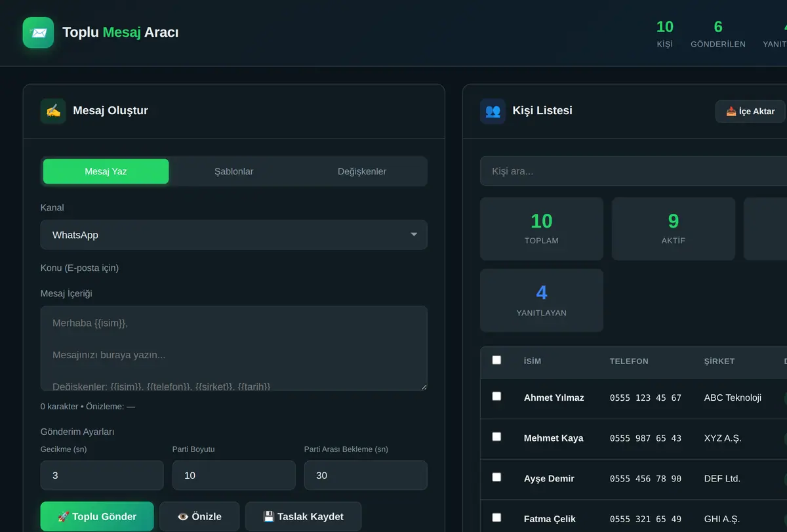Tick the checkbox for Mehmet Kaya
Screen dimensions: 787x532
pyautogui.click(x=496, y=437)
